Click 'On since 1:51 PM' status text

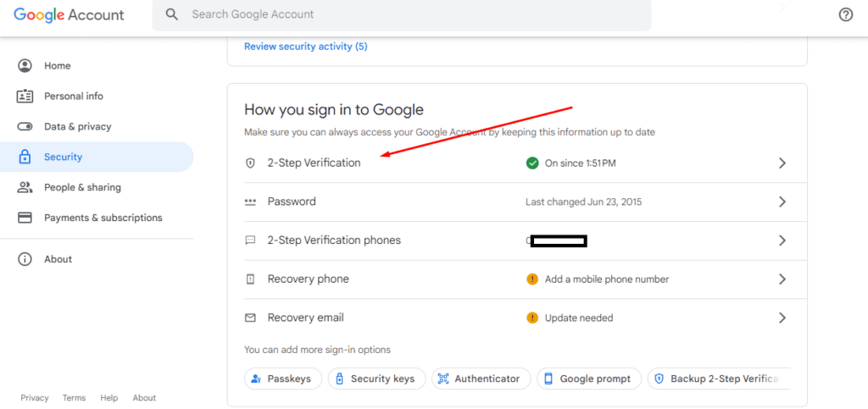pyautogui.click(x=580, y=163)
